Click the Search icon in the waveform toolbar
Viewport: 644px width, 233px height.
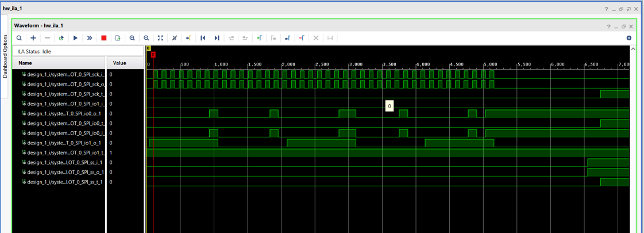tap(19, 38)
